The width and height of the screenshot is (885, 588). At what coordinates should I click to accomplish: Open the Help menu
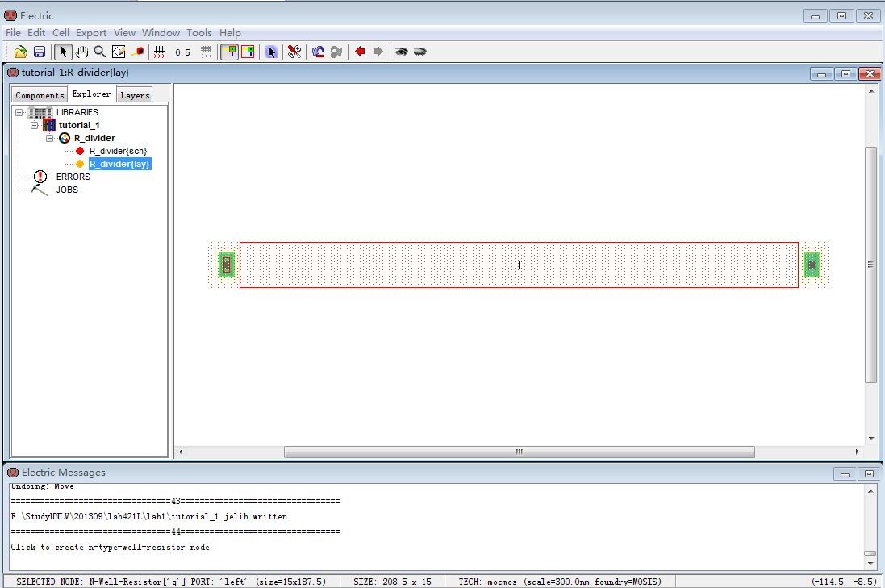230,33
